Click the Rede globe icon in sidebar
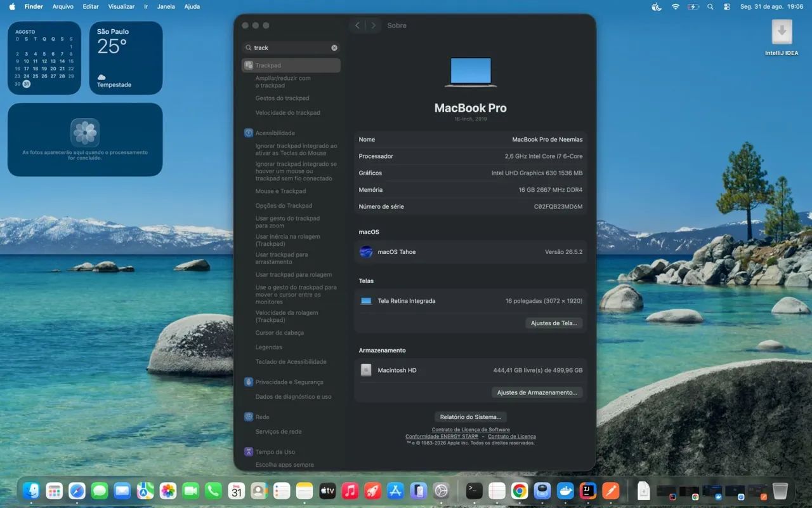812x508 pixels. (x=249, y=417)
